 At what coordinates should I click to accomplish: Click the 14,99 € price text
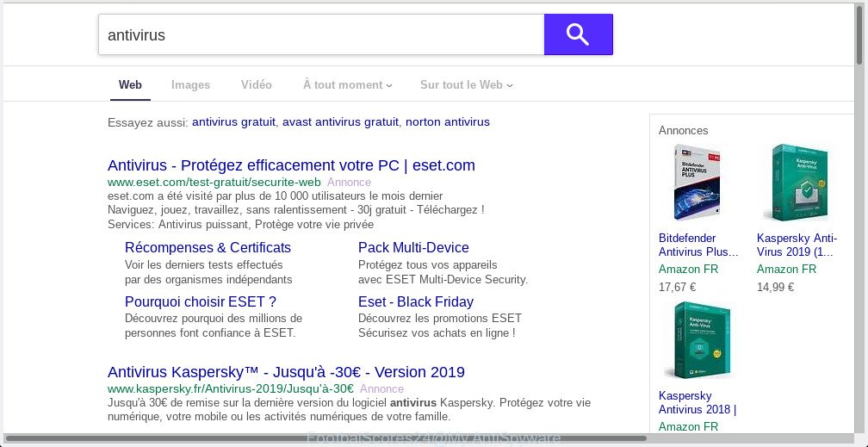tap(775, 287)
